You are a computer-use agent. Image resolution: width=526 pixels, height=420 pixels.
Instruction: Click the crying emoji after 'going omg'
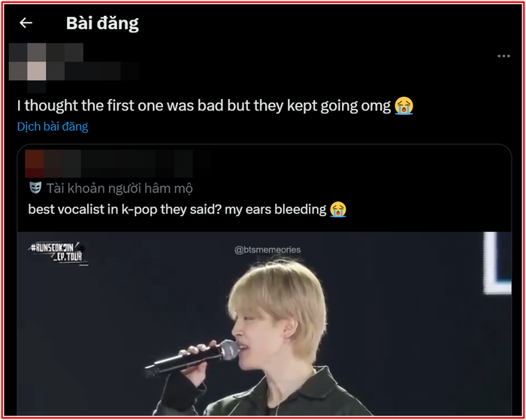coord(404,106)
